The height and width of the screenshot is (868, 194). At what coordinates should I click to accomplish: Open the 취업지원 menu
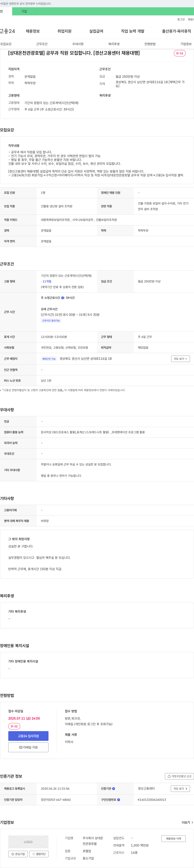[64, 31]
